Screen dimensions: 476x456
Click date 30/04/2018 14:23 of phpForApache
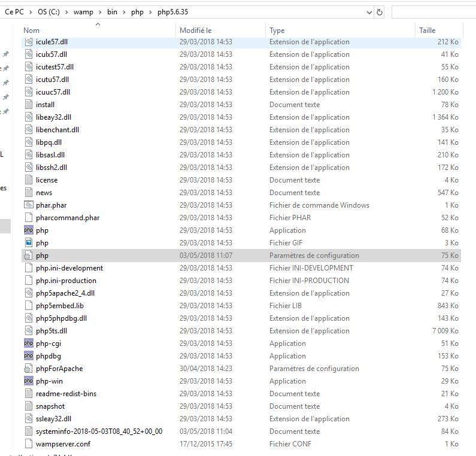click(206, 369)
